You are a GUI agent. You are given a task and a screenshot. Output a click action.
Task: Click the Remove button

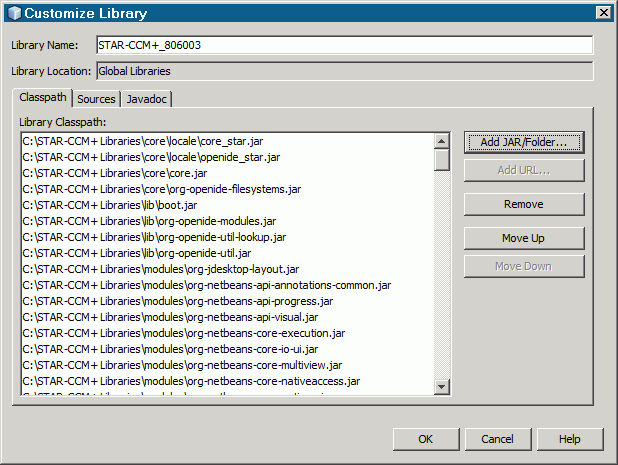[x=524, y=204]
